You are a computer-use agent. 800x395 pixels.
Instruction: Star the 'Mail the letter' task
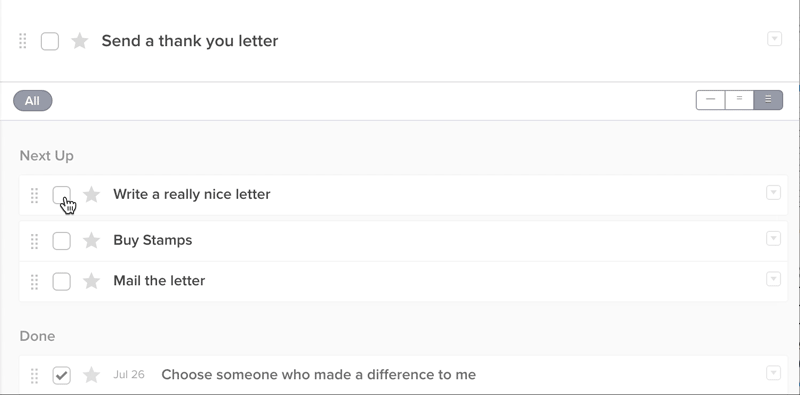[91, 281]
